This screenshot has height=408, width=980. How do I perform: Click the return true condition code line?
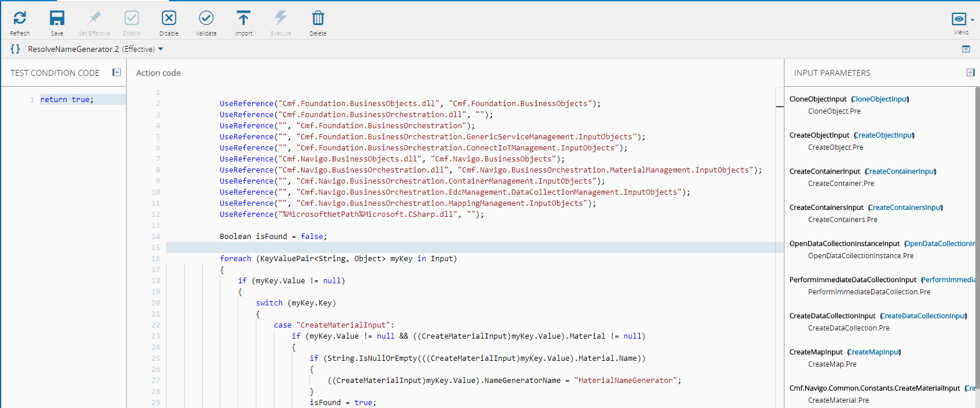66,100
